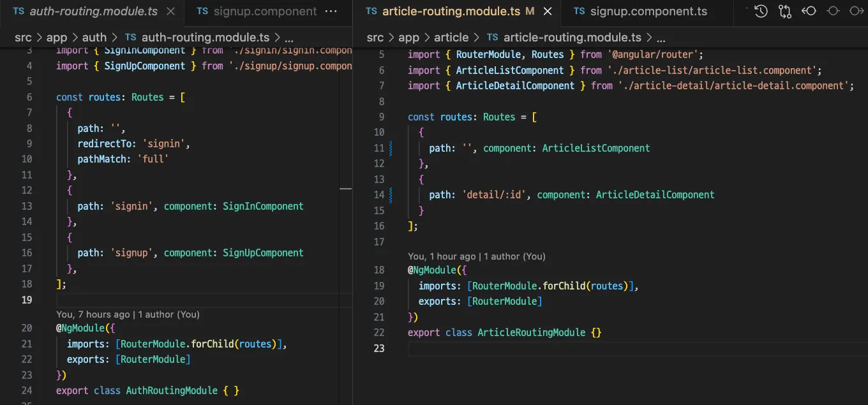Open the file history timeline icon
The width and height of the screenshot is (868, 405).
pyautogui.click(x=761, y=11)
